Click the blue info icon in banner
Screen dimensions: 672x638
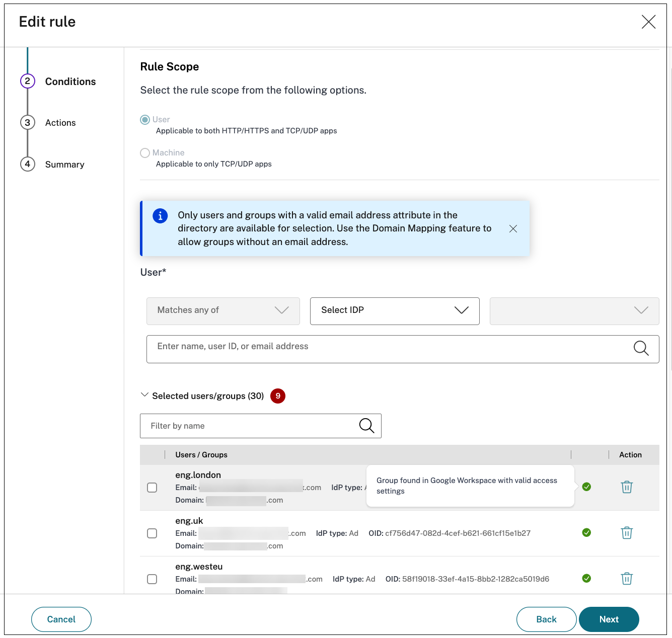click(x=160, y=216)
